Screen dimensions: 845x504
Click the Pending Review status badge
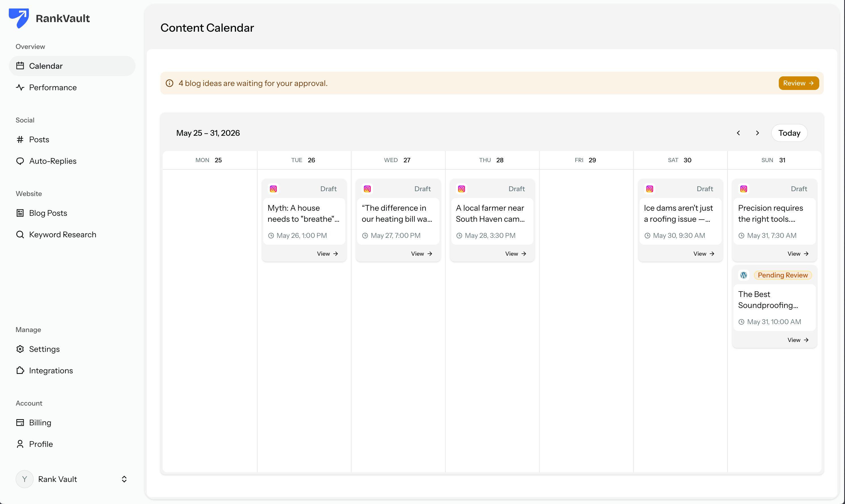[x=783, y=275]
